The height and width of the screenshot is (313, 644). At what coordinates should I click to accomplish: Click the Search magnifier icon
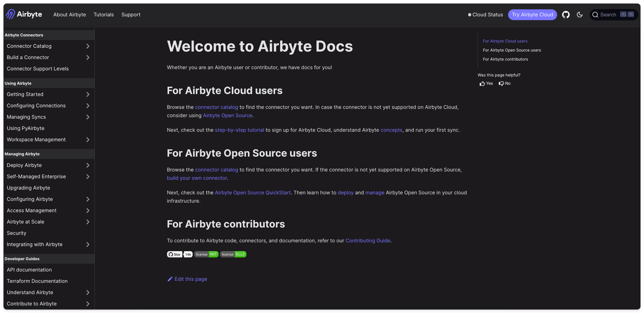click(595, 15)
